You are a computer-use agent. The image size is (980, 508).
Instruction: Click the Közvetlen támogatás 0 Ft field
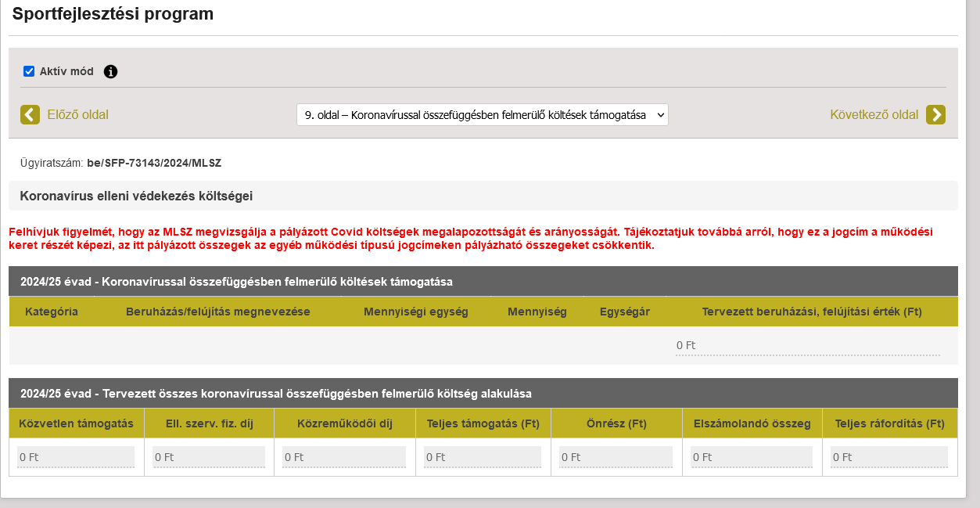click(76, 456)
